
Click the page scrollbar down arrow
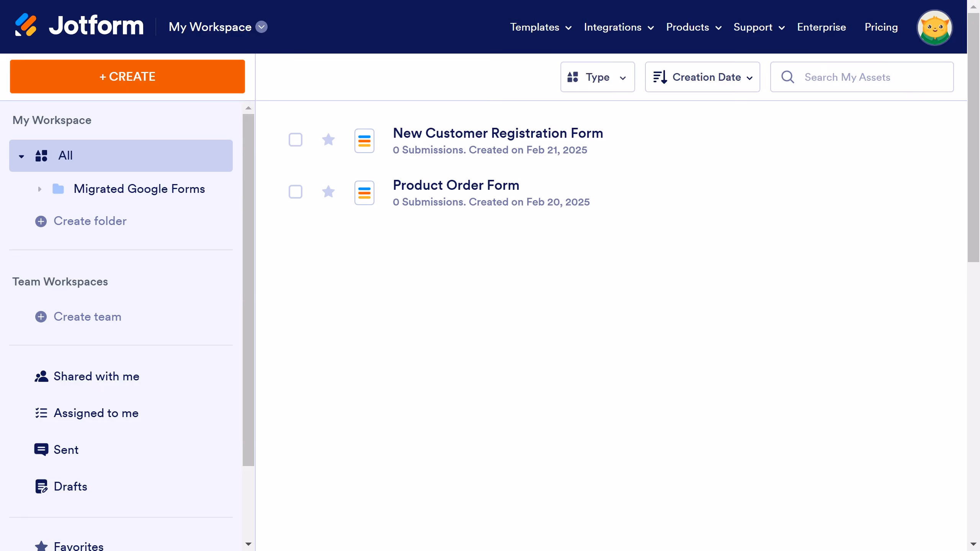[x=973, y=544]
